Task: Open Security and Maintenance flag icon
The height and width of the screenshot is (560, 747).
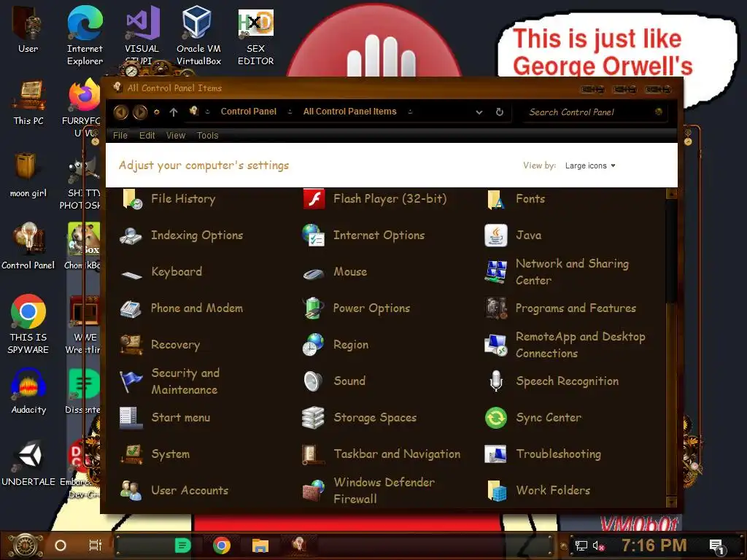Action: tap(131, 381)
